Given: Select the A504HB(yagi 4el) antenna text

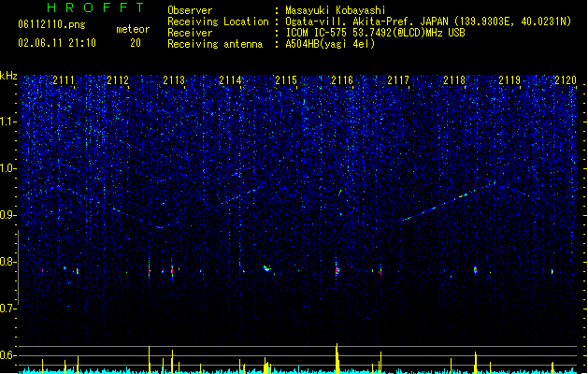Looking at the screenshot, I should tap(330, 44).
